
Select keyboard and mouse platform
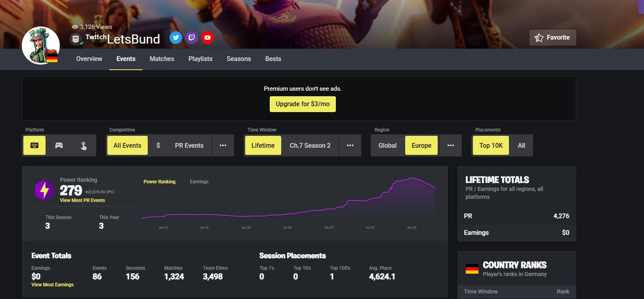tap(34, 145)
